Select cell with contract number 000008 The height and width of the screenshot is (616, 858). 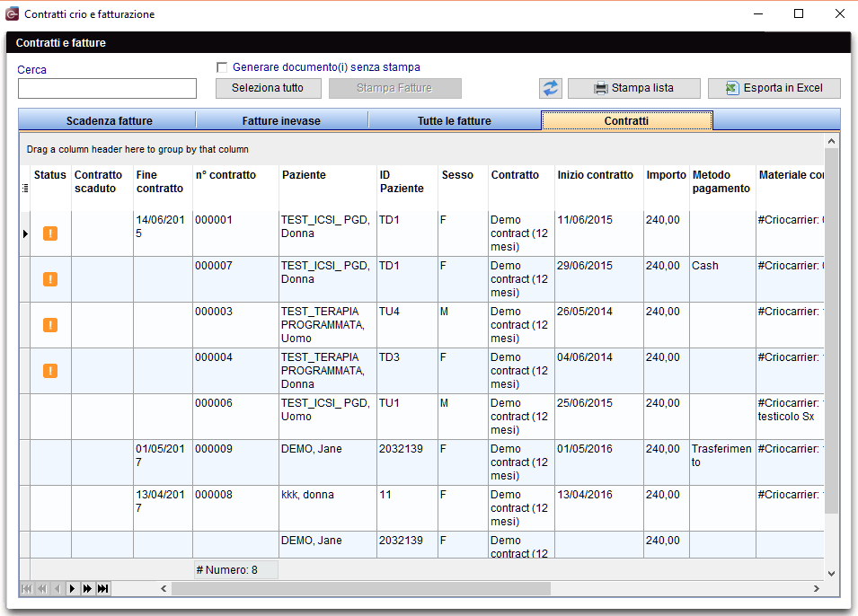(236, 508)
